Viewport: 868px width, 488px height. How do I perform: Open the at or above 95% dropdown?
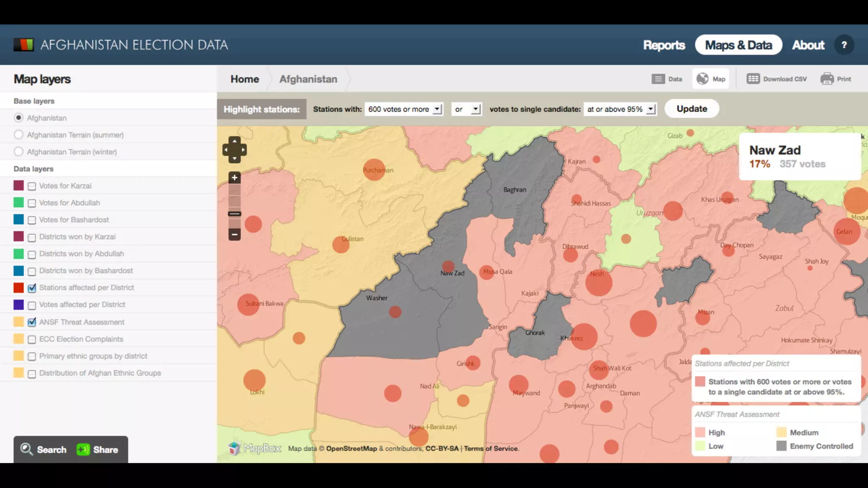[620, 109]
